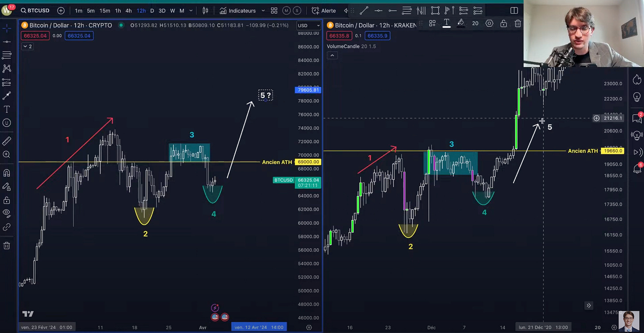Pick the rectangle tool in floating toolbar
644x333 pixels.
pos(435,11)
